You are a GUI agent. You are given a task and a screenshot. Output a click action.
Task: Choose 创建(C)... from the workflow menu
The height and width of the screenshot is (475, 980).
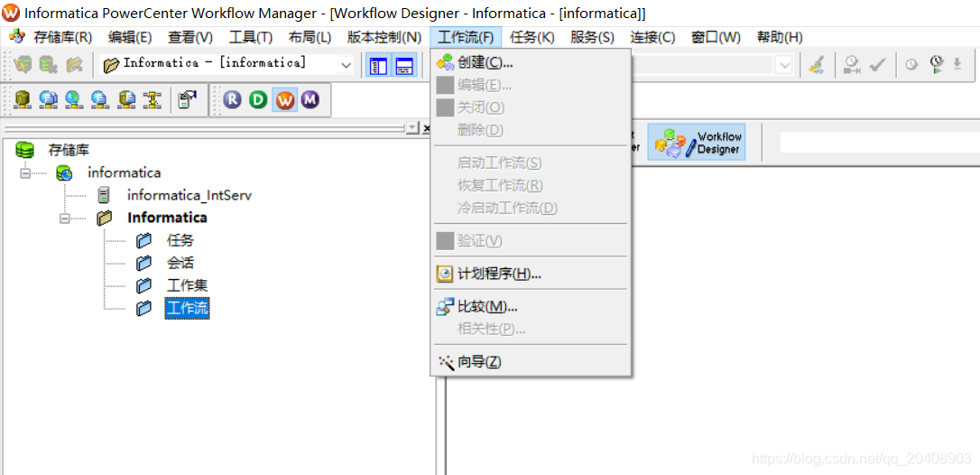point(531,62)
